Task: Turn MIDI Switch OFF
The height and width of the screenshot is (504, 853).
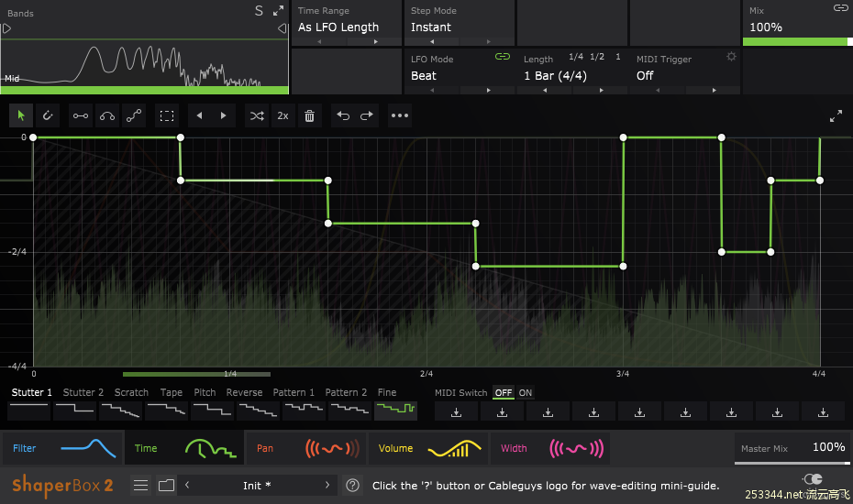Action: 504,392
